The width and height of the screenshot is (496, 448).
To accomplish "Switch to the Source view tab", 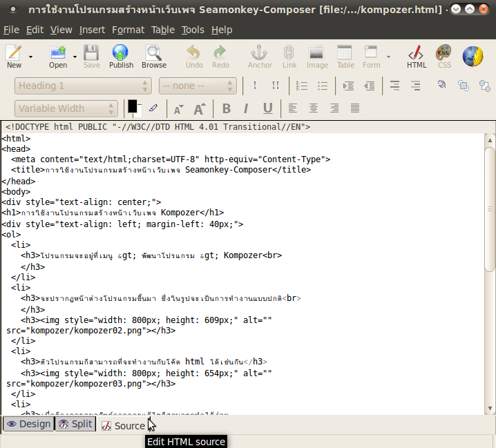I will 124,426.
